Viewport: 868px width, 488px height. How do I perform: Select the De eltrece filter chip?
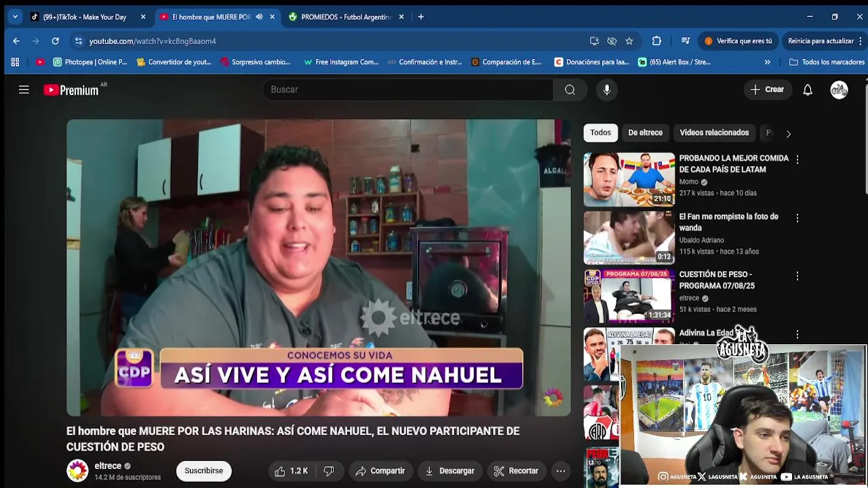coord(645,133)
